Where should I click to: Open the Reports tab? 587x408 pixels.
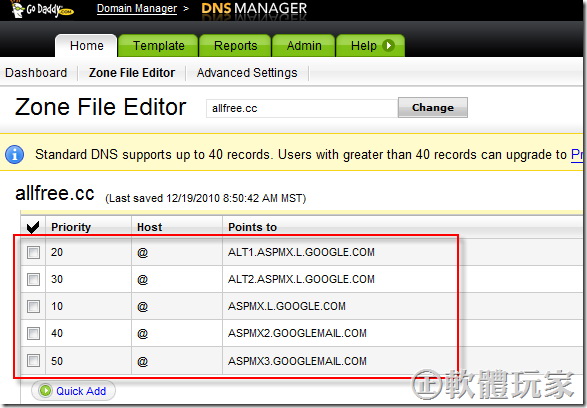tap(235, 46)
